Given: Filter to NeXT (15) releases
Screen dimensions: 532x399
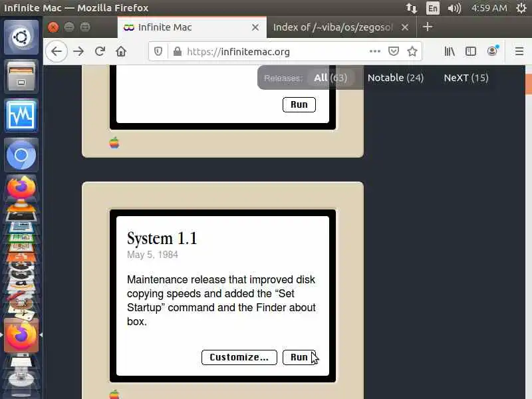Looking at the screenshot, I should (466, 78).
